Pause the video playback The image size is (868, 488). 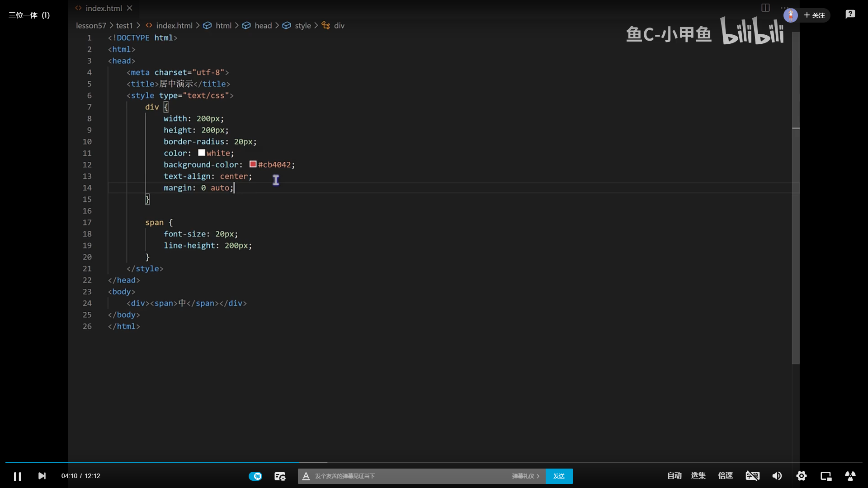pyautogui.click(x=18, y=476)
